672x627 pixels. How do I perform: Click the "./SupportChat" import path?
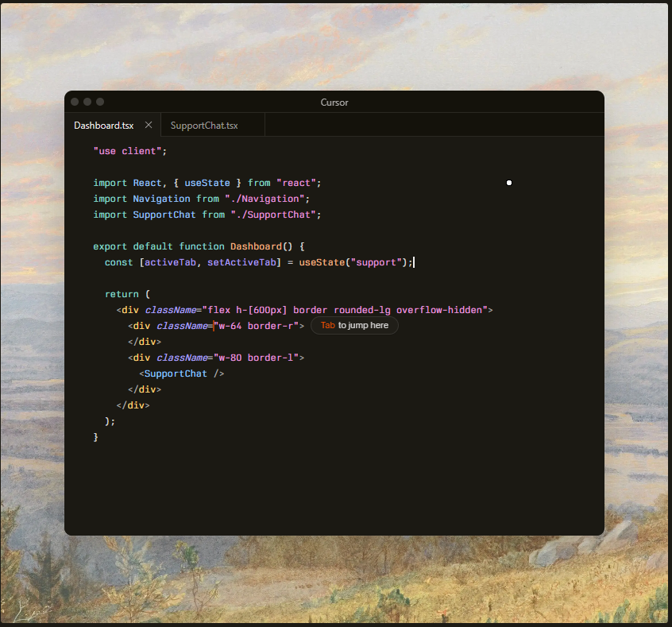273,215
